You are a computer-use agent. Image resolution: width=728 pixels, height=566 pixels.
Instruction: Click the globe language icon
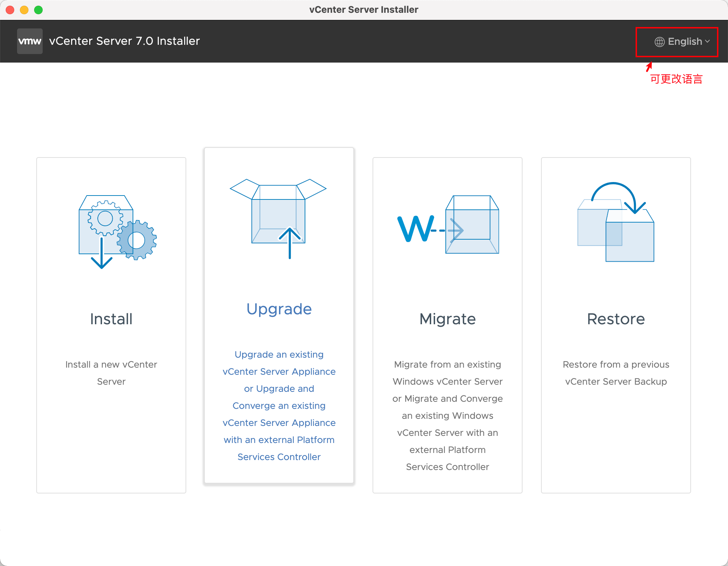click(659, 42)
